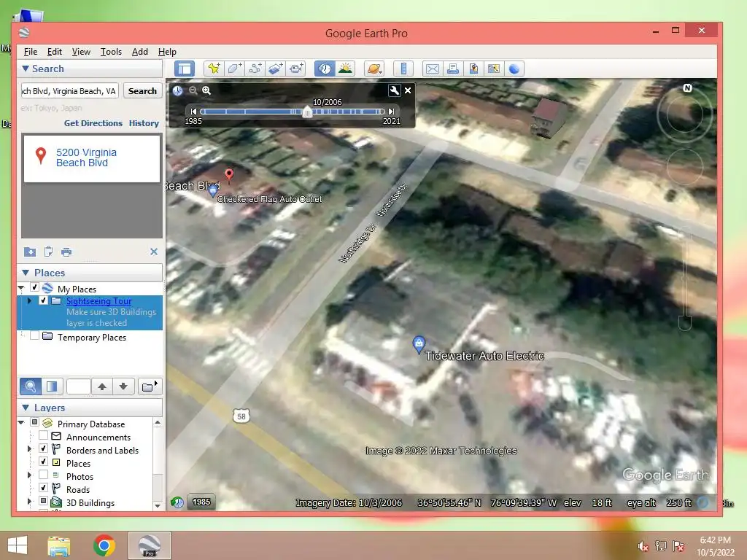Clear search results X
This screenshot has width=747, height=560.
pos(154,252)
